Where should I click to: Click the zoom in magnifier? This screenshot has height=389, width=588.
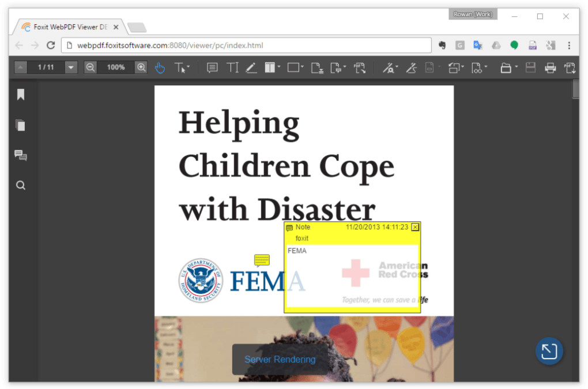pyautogui.click(x=141, y=67)
